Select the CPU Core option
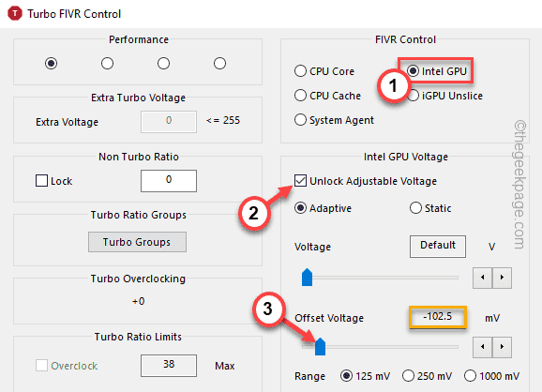 pos(300,71)
